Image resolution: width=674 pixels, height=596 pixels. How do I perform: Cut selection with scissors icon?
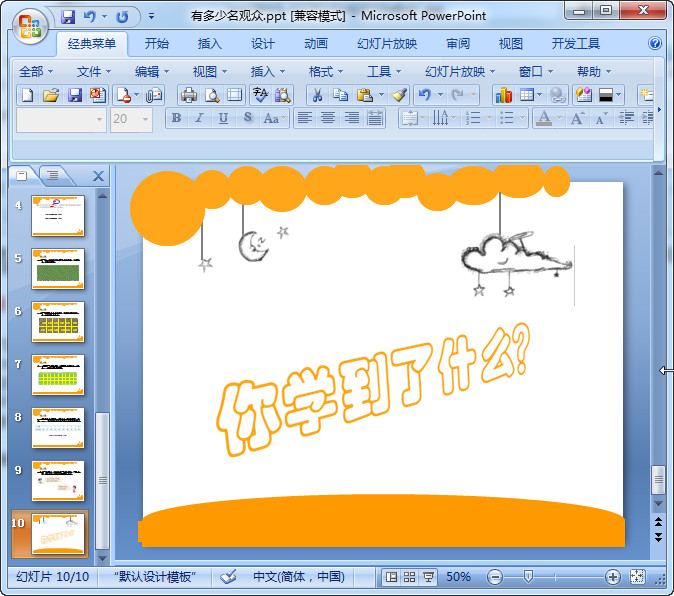(x=317, y=95)
